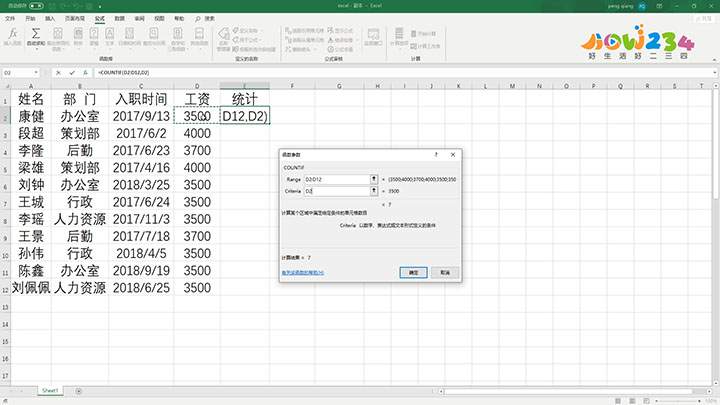Click Create from Selection in the ribbon
The height and width of the screenshot is (405, 720).
254,49
